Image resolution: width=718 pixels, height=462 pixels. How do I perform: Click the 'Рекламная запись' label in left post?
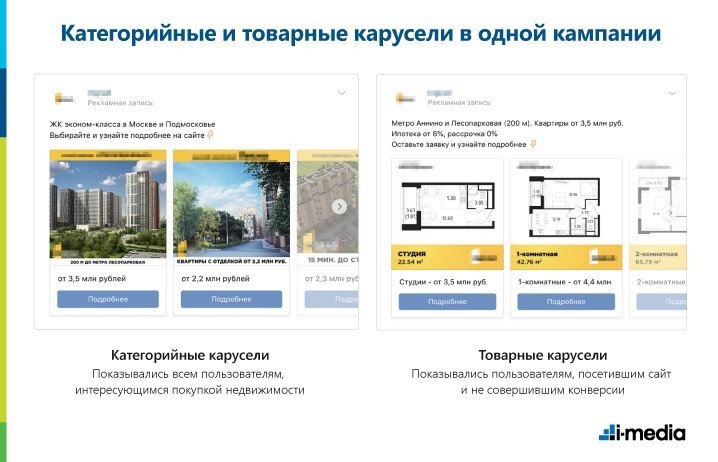click(120, 103)
